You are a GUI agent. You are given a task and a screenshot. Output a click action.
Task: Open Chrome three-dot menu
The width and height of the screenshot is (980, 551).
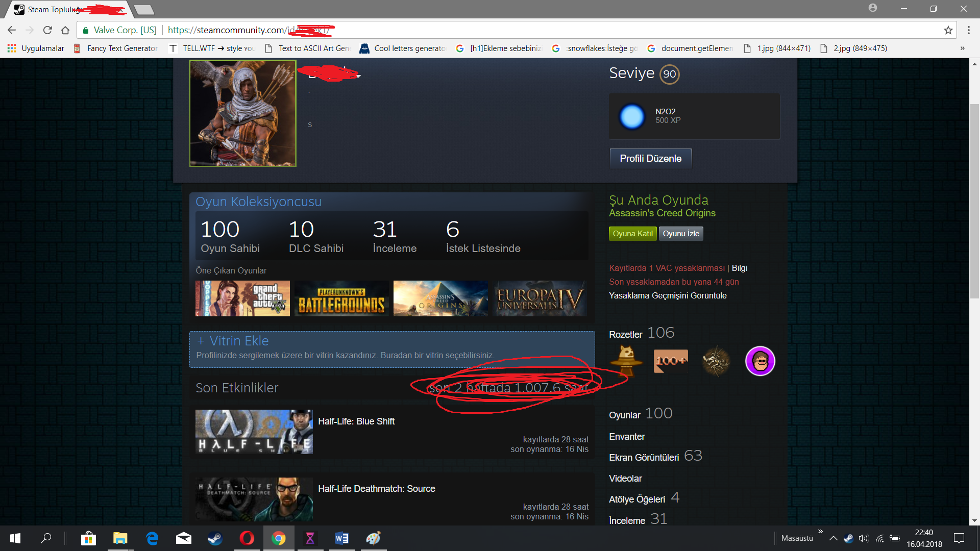pyautogui.click(x=968, y=30)
